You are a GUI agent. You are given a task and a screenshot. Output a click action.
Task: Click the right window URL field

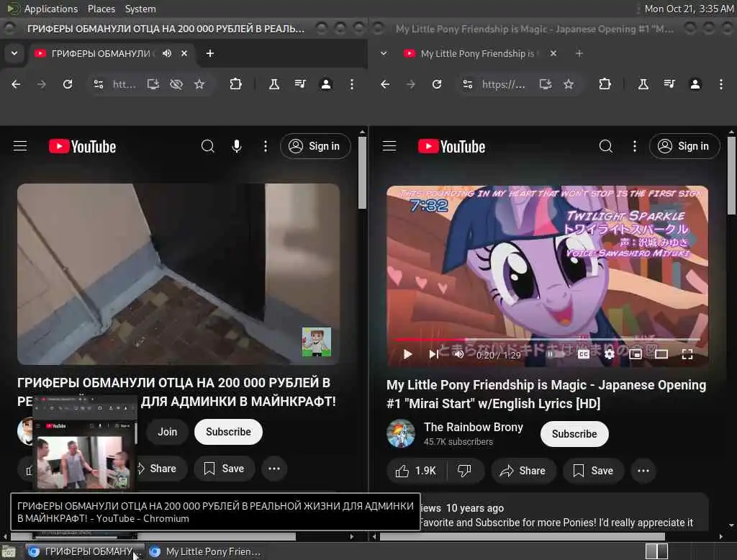pyautogui.click(x=504, y=84)
